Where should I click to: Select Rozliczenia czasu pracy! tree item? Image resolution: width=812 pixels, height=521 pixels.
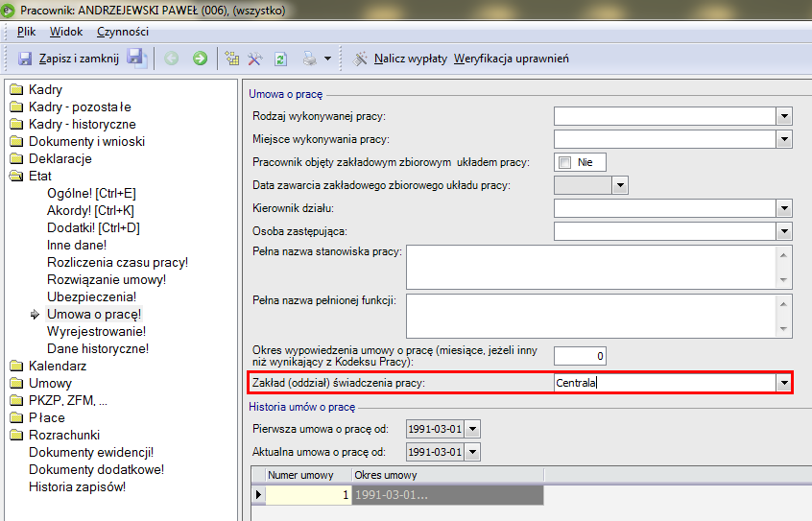(117, 262)
